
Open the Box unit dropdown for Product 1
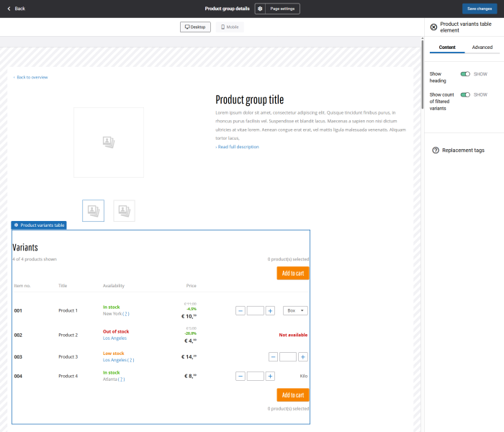coord(295,311)
